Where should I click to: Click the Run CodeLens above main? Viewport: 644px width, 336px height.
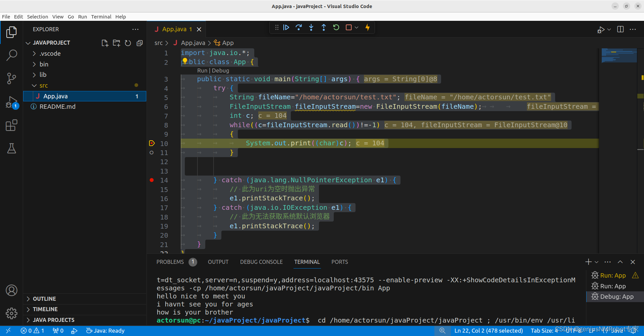[202, 70]
